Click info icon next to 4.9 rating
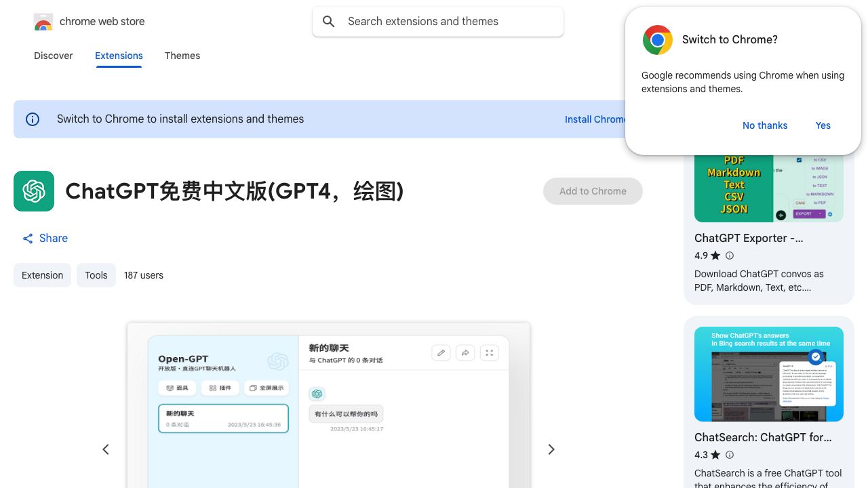 click(x=730, y=256)
